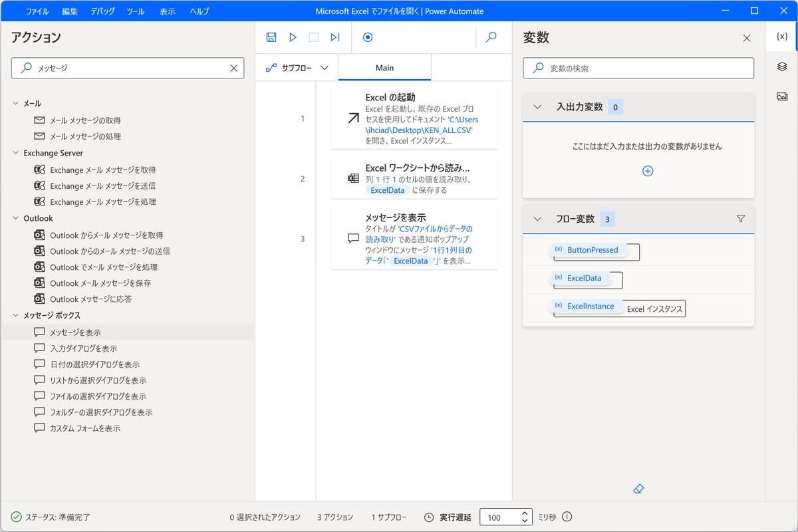Viewport: 798px width, 532px height.
Task: Click the 変数の検索 search box
Action: coord(638,68)
